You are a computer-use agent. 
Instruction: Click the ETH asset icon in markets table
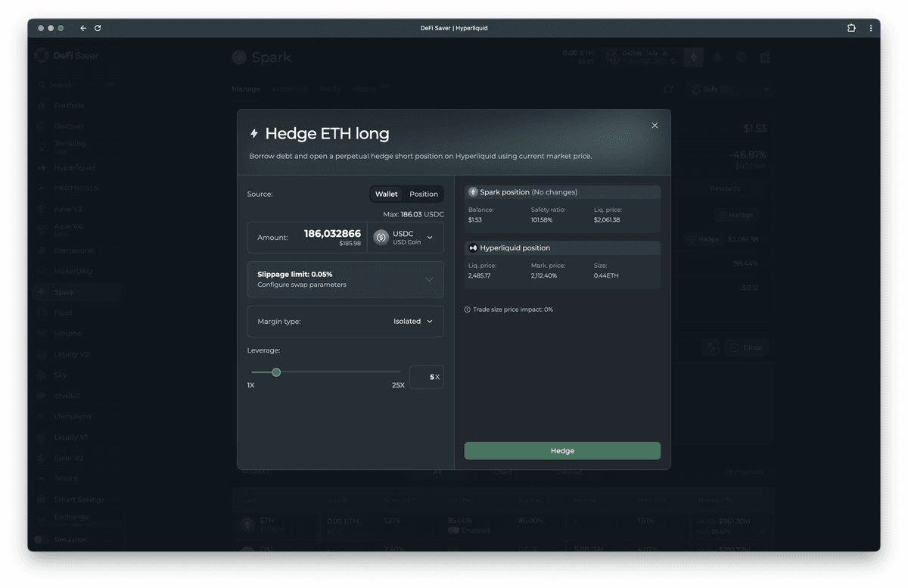pyautogui.click(x=247, y=524)
